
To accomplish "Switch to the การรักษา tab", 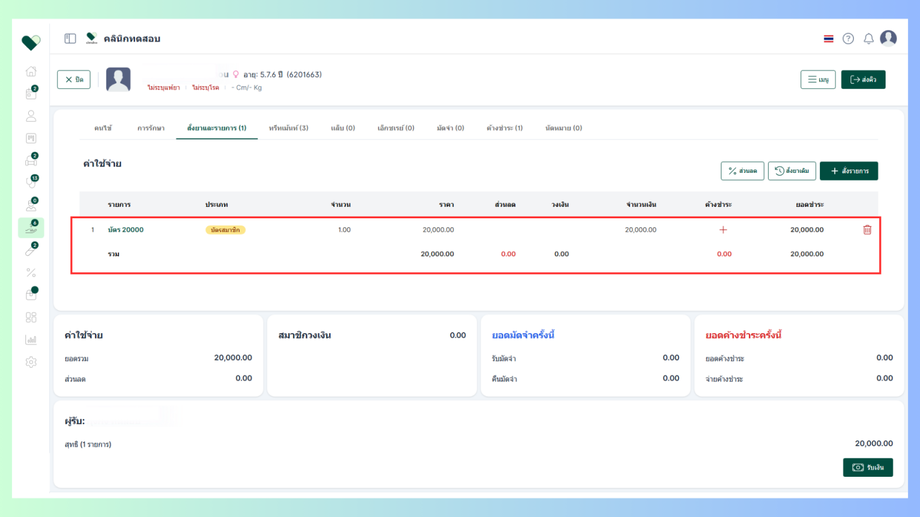I will pyautogui.click(x=151, y=128).
